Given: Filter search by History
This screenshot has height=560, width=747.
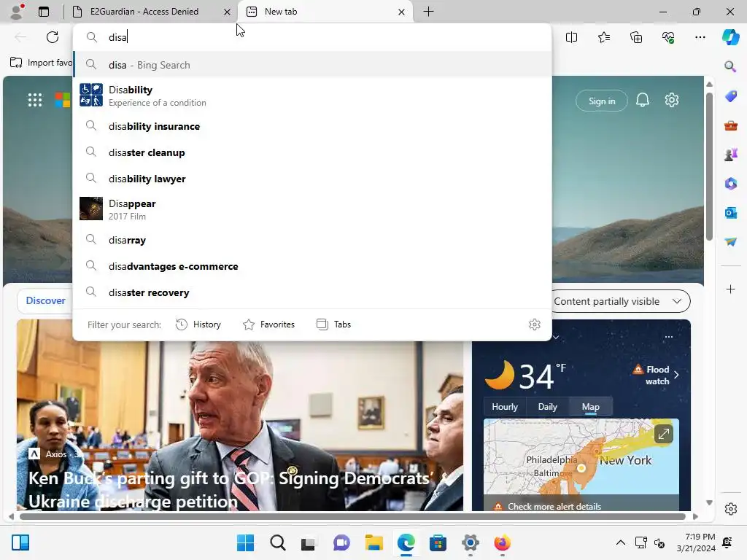Looking at the screenshot, I should [x=198, y=324].
